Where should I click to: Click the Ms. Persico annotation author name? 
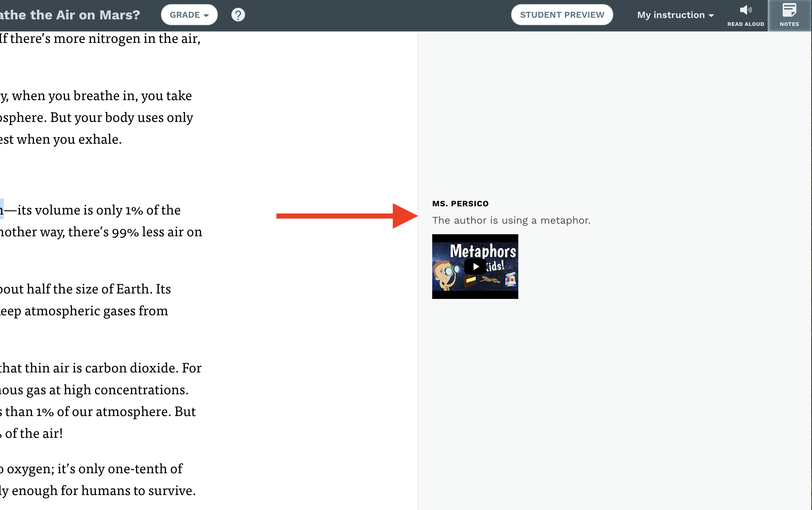point(460,204)
